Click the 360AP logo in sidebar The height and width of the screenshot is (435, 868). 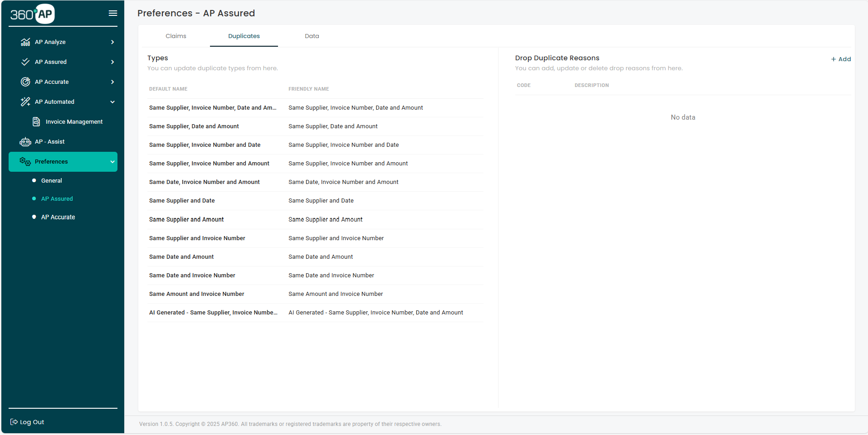tap(32, 14)
